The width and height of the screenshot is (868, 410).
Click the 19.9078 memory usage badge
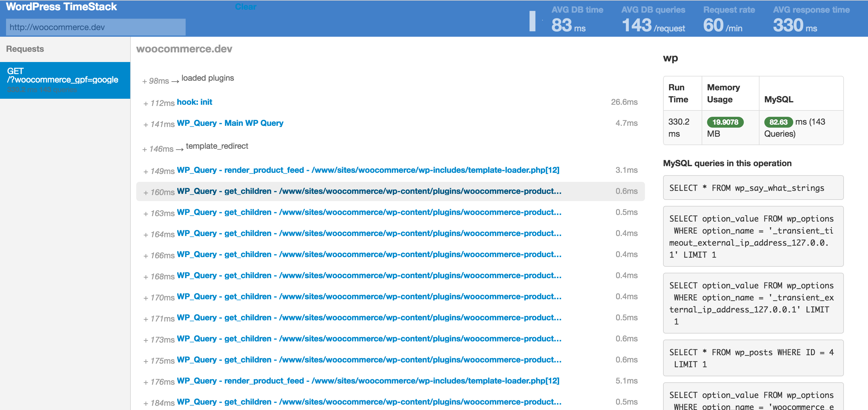tap(725, 122)
